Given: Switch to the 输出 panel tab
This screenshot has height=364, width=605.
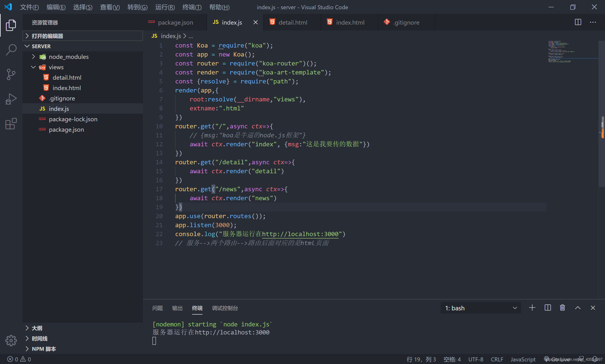Looking at the screenshot, I should [177, 308].
